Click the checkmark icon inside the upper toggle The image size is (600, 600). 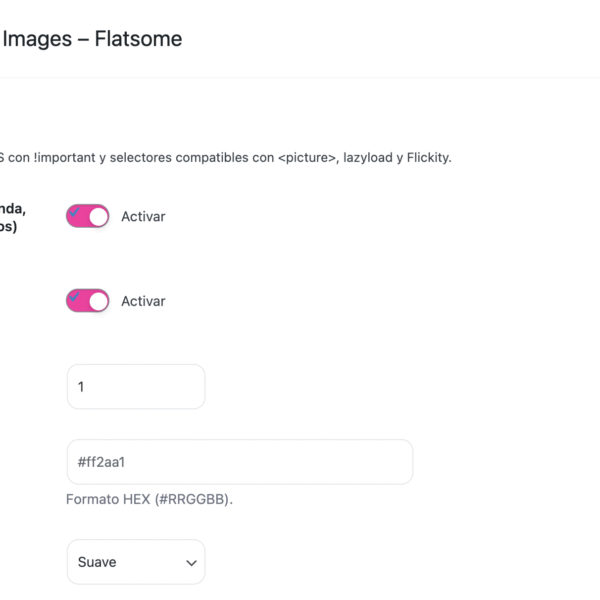pyautogui.click(x=74, y=212)
